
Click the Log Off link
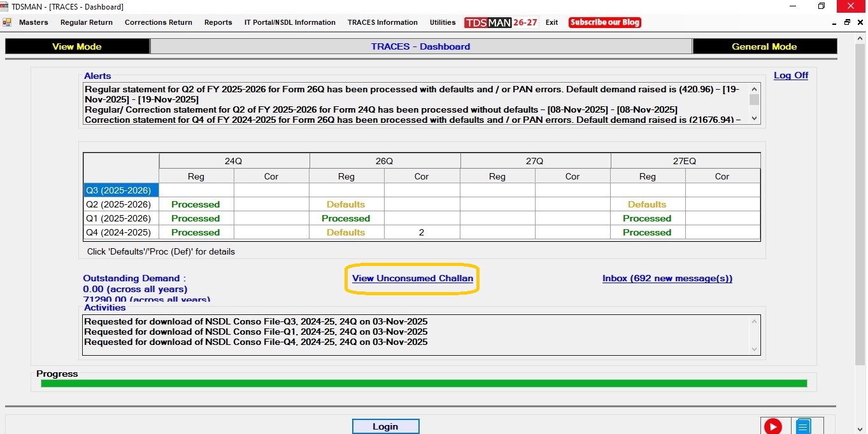pyautogui.click(x=790, y=75)
